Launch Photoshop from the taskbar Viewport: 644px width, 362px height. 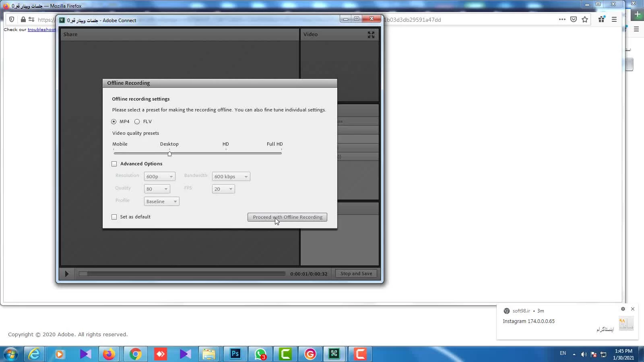[235, 354]
